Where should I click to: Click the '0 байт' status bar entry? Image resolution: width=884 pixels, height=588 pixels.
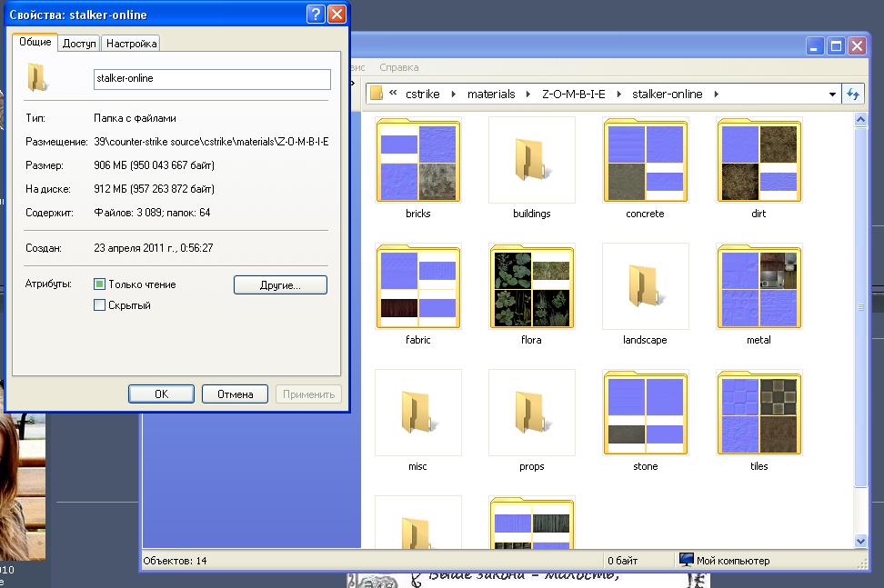622,561
